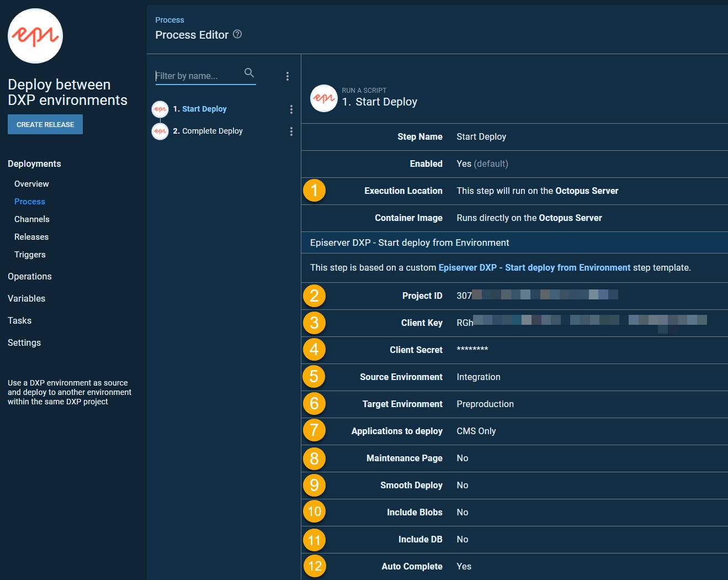Click the Process breadcrumb link
The image size is (728, 580).
[x=169, y=20]
